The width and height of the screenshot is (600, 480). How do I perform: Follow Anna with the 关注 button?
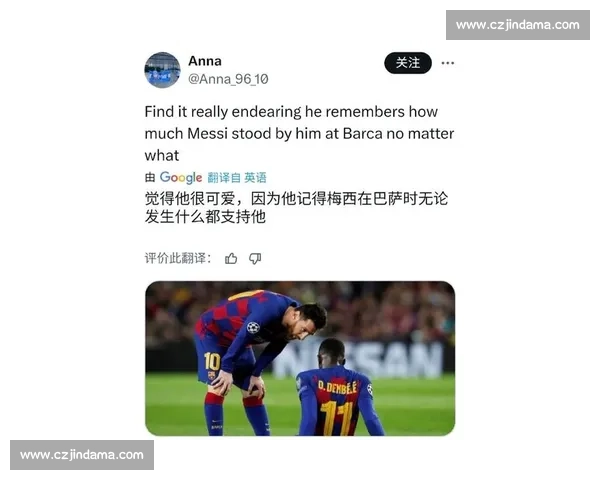click(x=408, y=63)
